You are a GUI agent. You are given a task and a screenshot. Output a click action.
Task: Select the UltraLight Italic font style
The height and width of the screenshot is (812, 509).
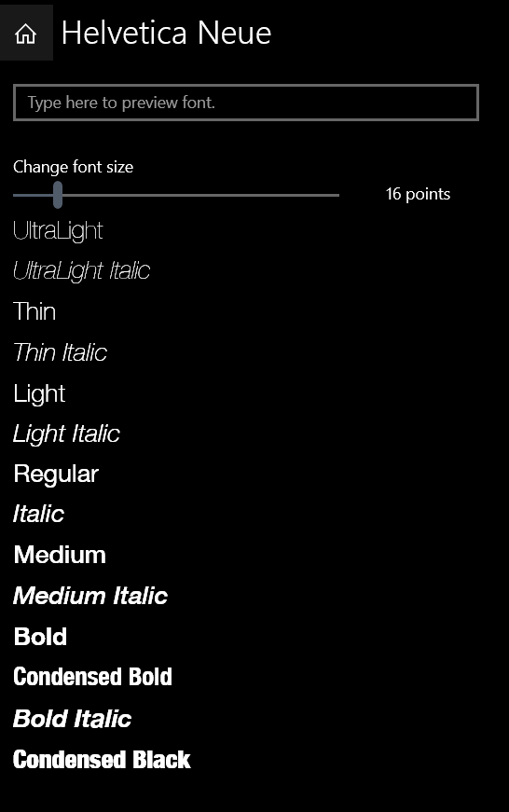[82, 271]
